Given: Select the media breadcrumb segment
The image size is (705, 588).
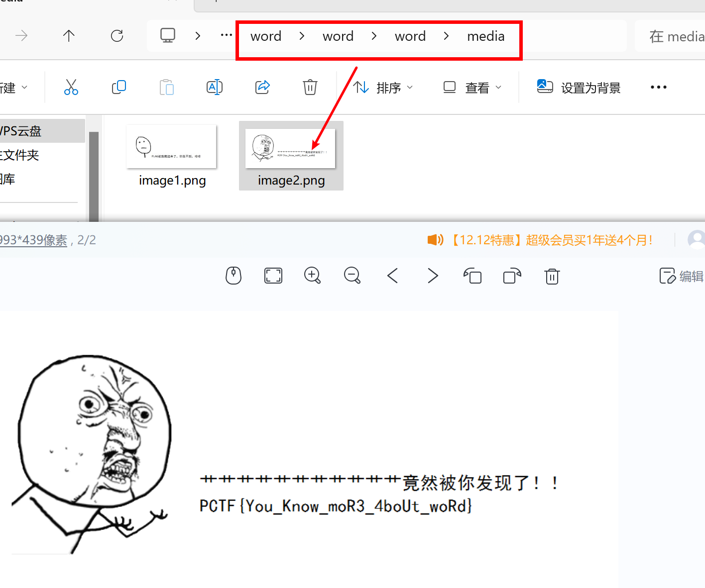Looking at the screenshot, I should (486, 36).
